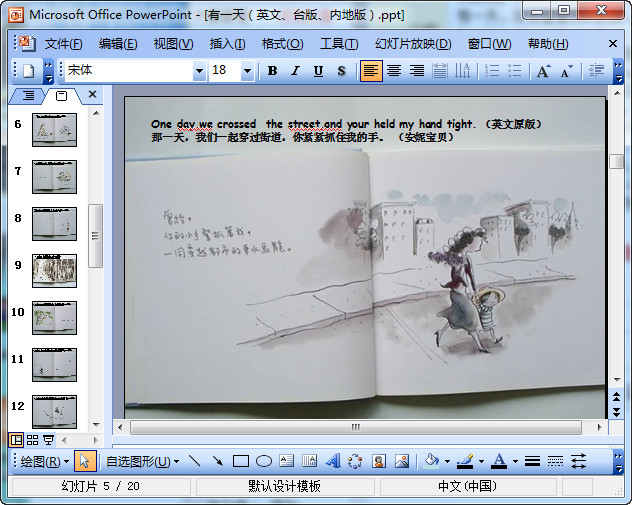
Task: Select the Rectangle drawing tool
Action: tap(241, 461)
